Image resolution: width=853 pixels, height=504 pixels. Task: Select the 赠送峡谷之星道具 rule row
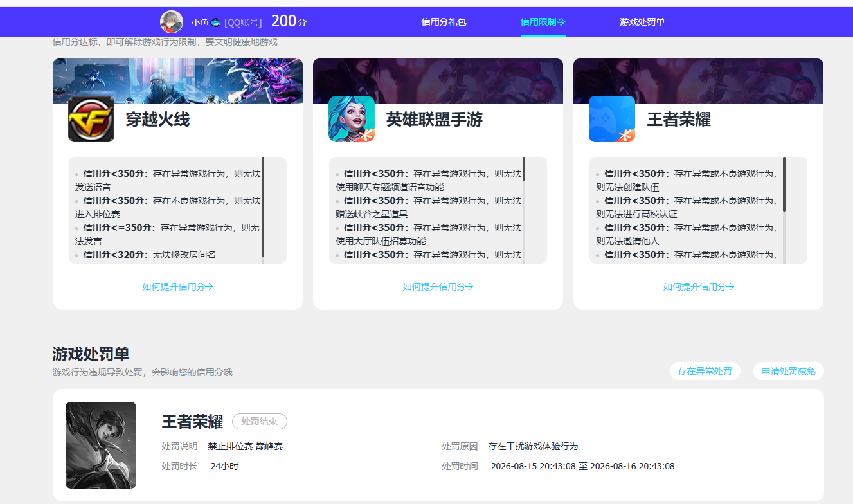428,207
